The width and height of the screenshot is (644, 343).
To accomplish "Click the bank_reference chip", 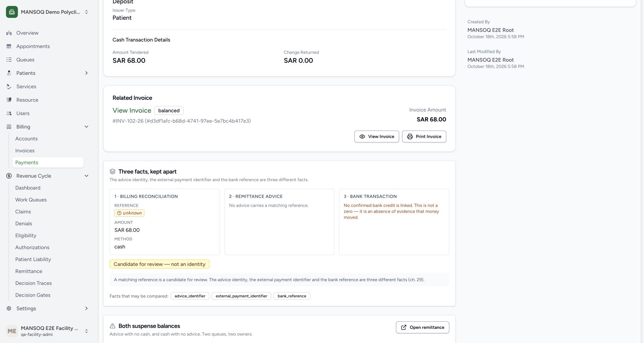I will 292,296.
